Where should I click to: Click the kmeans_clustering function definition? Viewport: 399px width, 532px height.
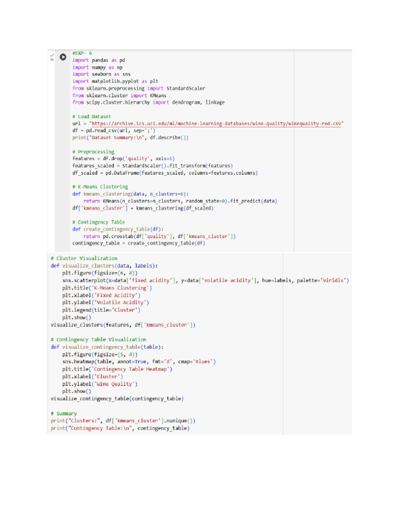coord(130,194)
